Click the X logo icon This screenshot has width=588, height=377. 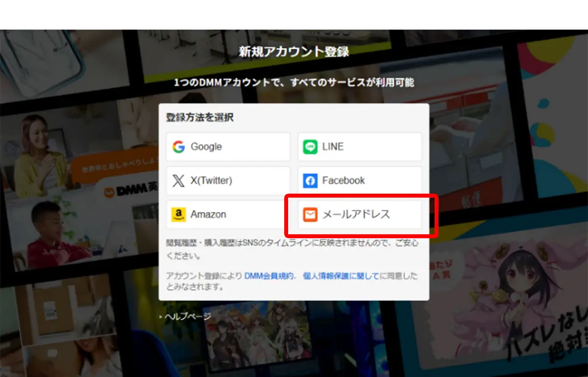[x=178, y=181]
